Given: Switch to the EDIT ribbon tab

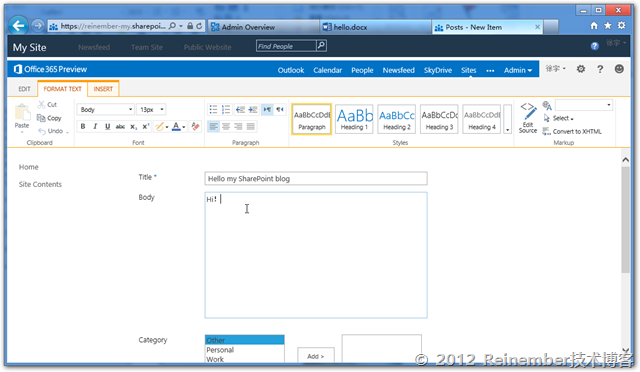Looking at the screenshot, I should (24, 89).
